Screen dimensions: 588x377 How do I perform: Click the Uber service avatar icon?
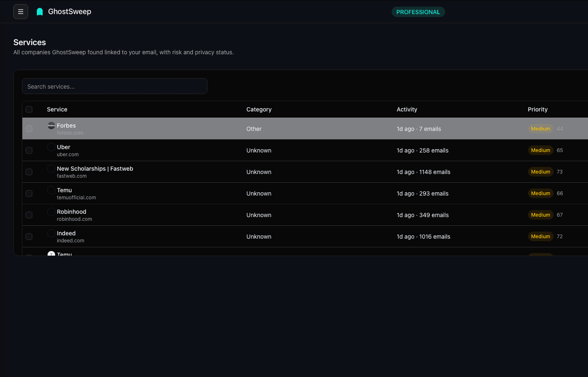pyautogui.click(x=51, y=147)
